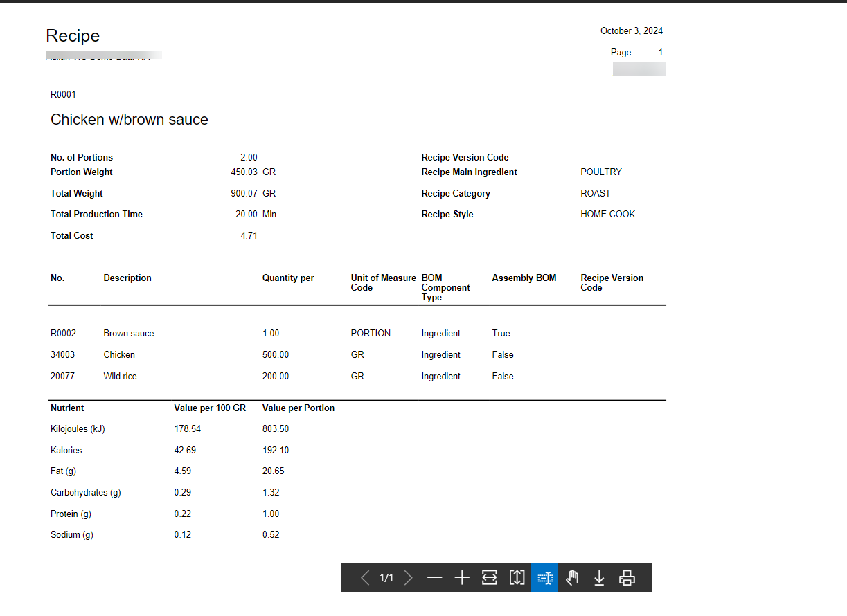847x616 pixels.
Task: Zoom out with minus icon
Action: [435, 577]
